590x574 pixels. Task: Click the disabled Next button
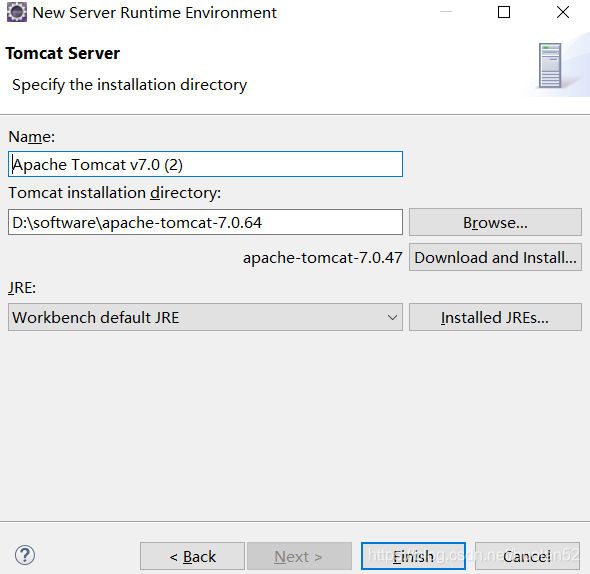click(299, 556)
